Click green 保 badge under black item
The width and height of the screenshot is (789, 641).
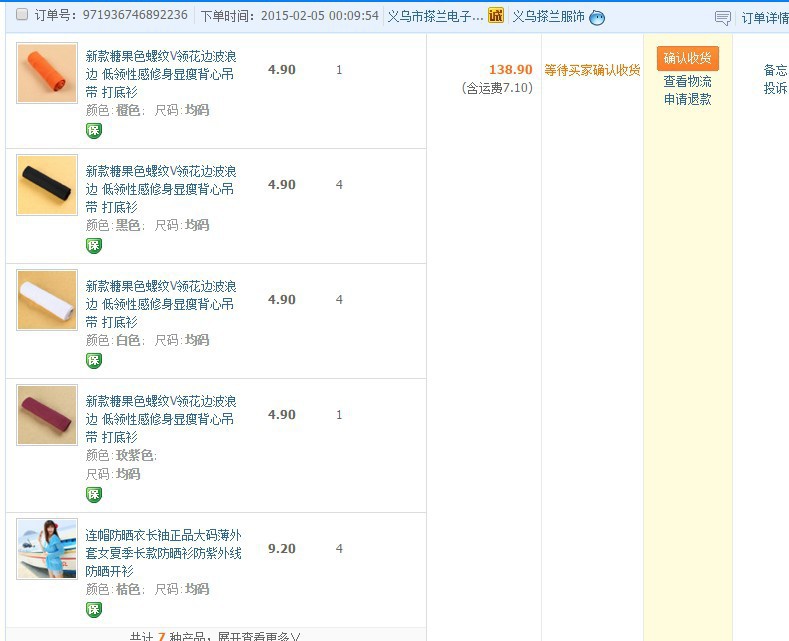click(94, 246)
